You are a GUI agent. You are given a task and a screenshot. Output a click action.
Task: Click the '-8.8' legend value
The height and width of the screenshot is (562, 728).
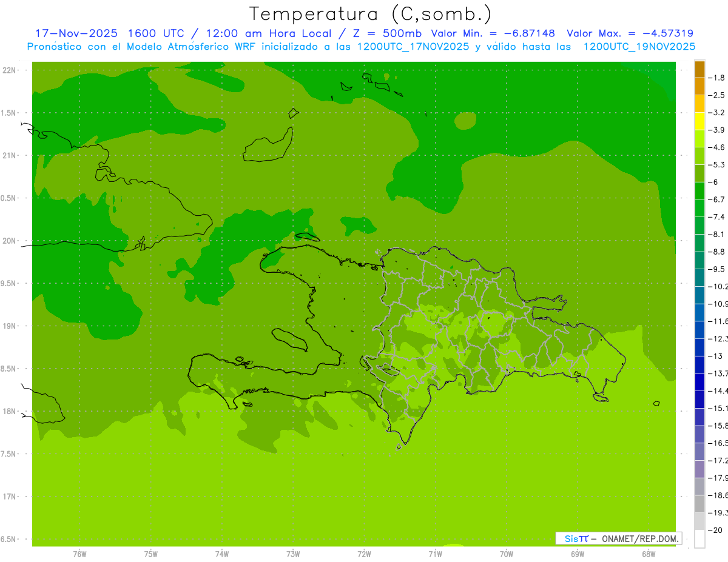tap(717, 252)
